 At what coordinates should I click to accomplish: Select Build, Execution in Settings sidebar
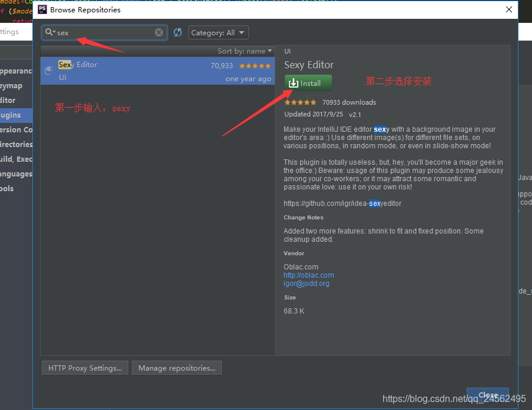(x=16, y=159)
